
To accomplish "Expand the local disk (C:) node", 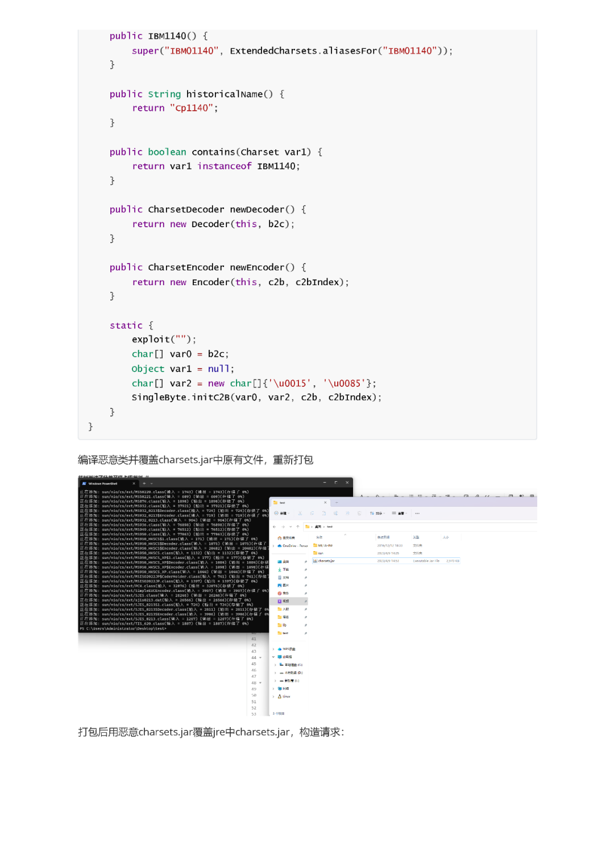I will click(x=276, y=665).
